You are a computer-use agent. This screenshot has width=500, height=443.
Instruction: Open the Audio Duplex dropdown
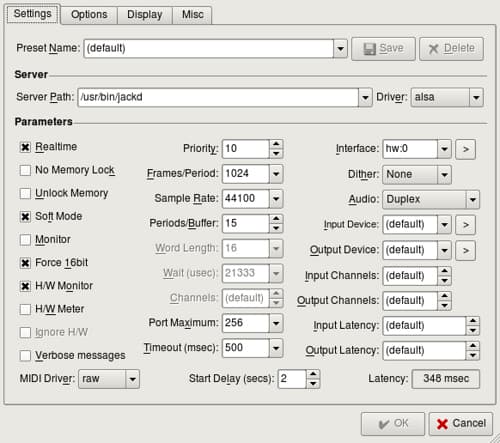point(431,199)
